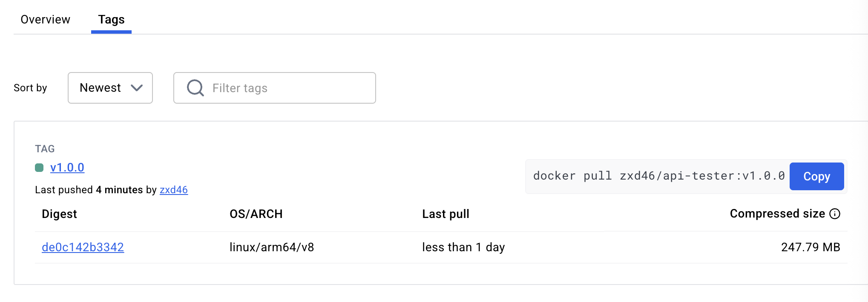Click the "Sort by" label
The height and width of the screenshot is (302, 868).
(x=30, y=88)
